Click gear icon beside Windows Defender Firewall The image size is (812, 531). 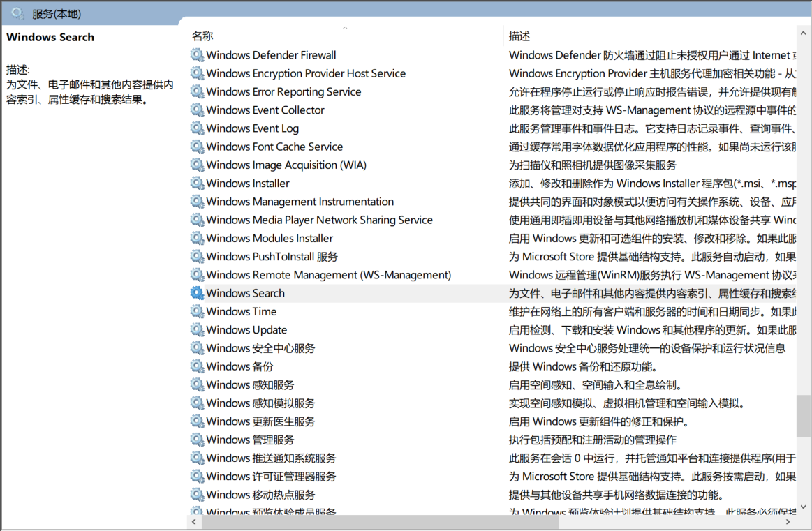point(197,54)
